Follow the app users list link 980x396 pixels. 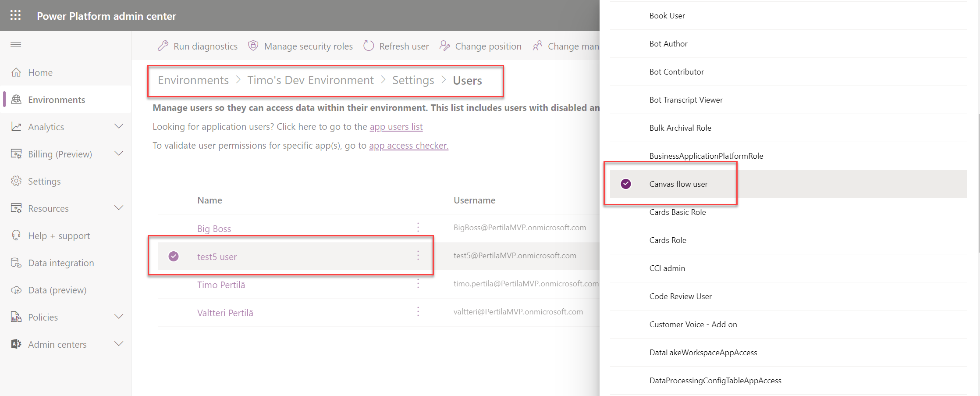click(396, 127)
